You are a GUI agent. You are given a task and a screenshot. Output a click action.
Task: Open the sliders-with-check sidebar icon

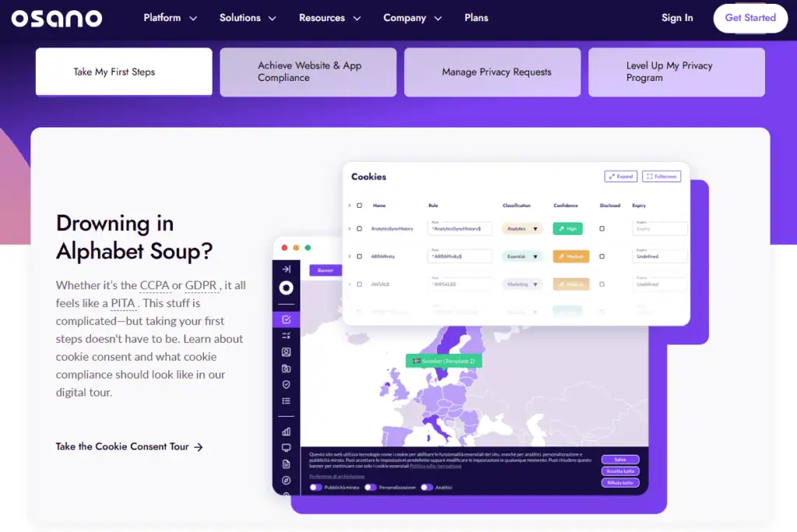click(x=286, y=335)
